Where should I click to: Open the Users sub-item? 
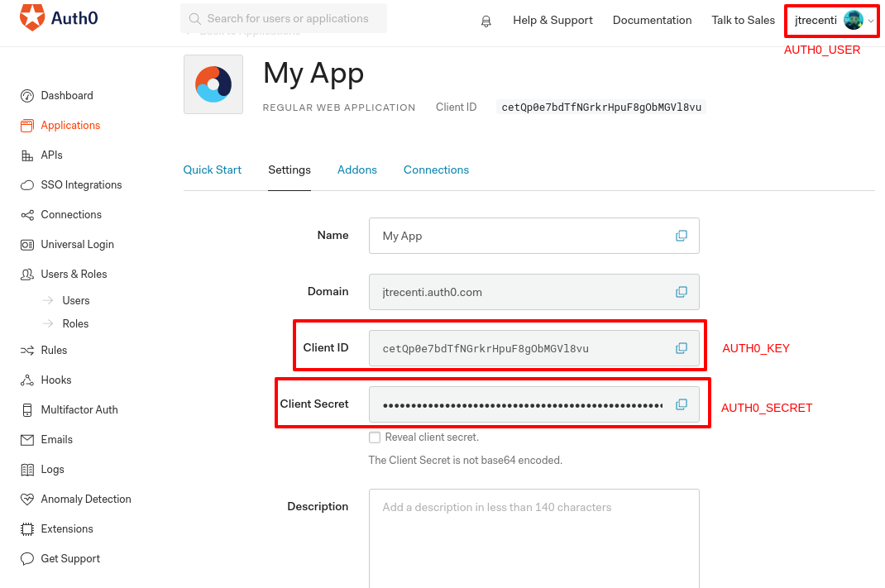[x=75, y=301]
